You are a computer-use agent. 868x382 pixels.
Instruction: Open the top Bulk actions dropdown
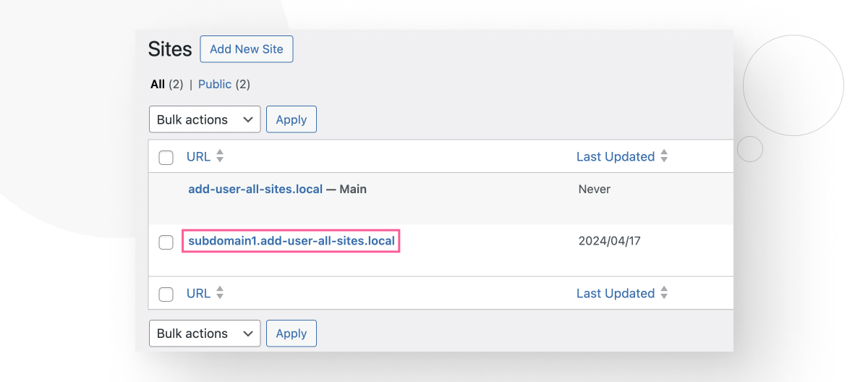(x=205, y=119)
